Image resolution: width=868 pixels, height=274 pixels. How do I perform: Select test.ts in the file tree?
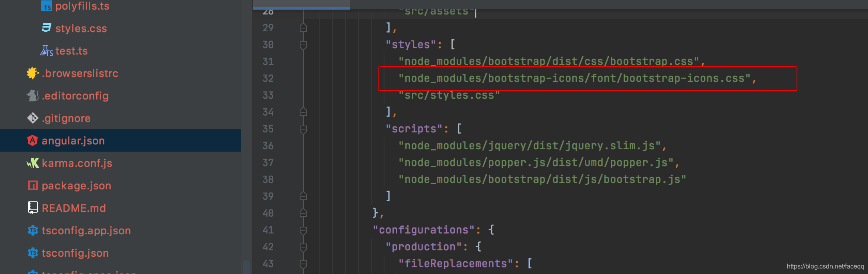pos(71,51)
